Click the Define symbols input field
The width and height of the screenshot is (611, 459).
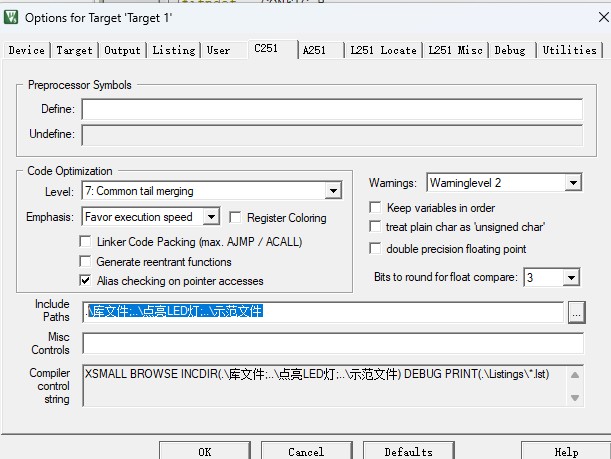332,109
